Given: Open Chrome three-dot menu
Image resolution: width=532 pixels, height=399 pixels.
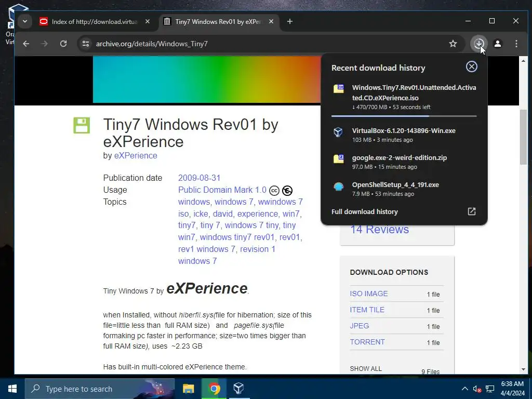Looking at the screenshot, I should click(x=516, y=44).
